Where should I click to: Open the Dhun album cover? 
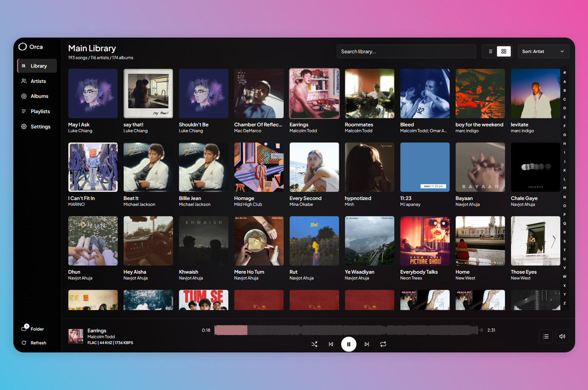(x=93, y=241)
